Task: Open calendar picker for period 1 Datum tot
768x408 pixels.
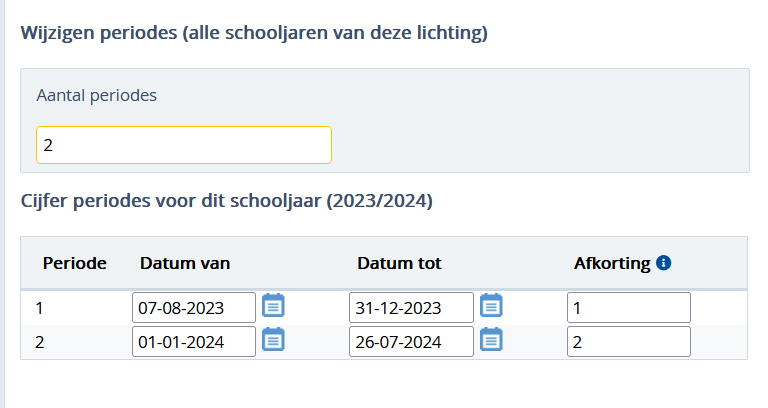Action: (491, 306)
